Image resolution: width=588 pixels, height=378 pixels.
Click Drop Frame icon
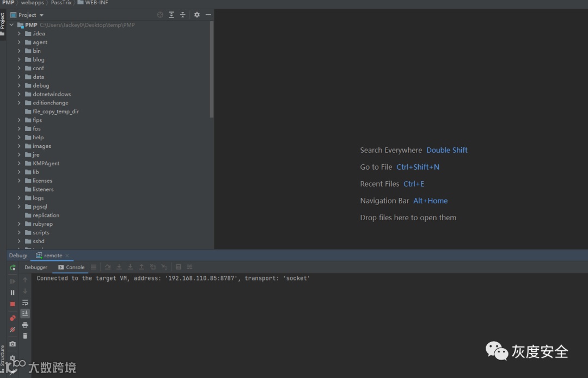click(x=152, y=267)
